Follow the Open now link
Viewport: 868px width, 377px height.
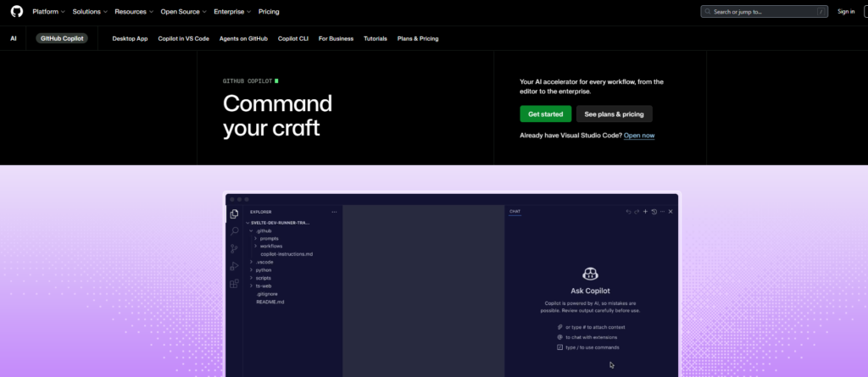click(x=639, y=136)
